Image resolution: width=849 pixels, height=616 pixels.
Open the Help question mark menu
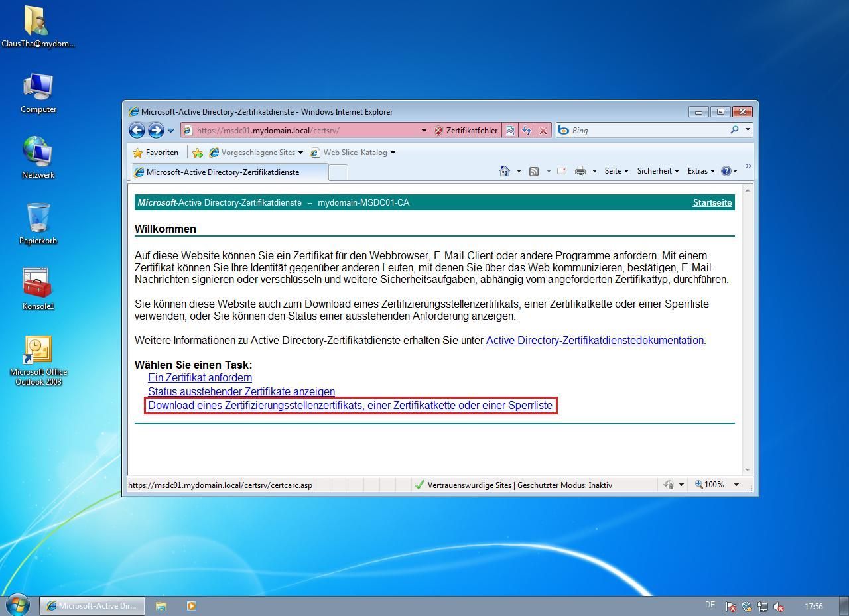[x=729, y=171]
